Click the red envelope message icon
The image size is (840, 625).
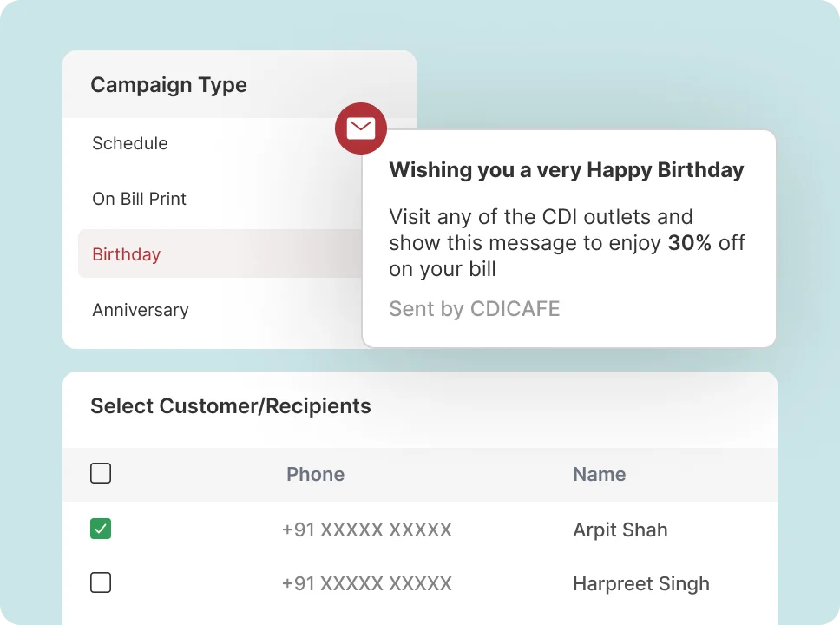pyautogui.click(x=361, y=128)
